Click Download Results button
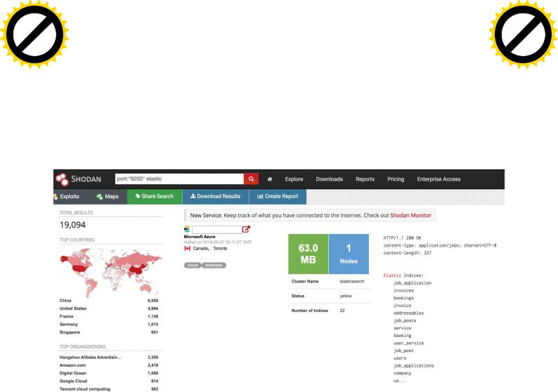Image resolution: width=558 pixels, height=392 pixels. (x=215, y=197)
